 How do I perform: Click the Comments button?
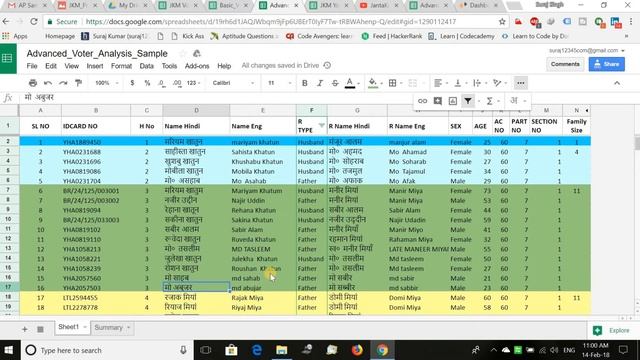click(565, 64)
